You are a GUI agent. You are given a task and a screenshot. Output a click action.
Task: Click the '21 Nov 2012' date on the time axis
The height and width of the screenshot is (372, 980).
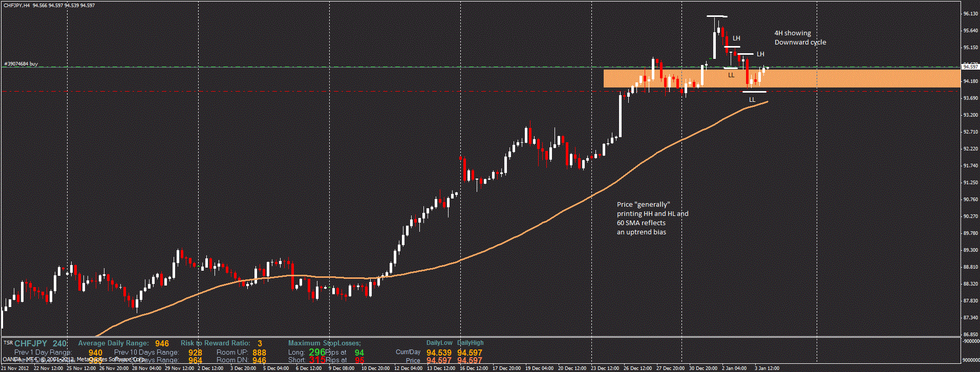pyautogui.click(x=15, y=368)
